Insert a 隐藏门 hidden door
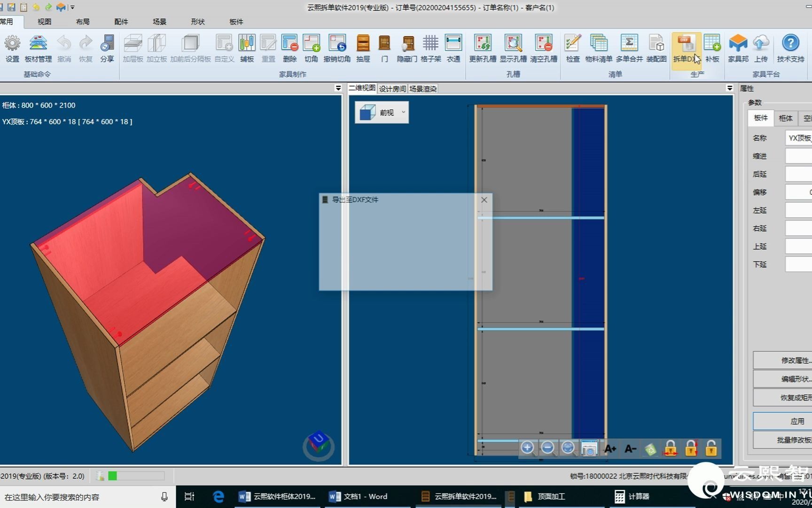The width and height of the screenshot is (812, 508). [407, 48]
